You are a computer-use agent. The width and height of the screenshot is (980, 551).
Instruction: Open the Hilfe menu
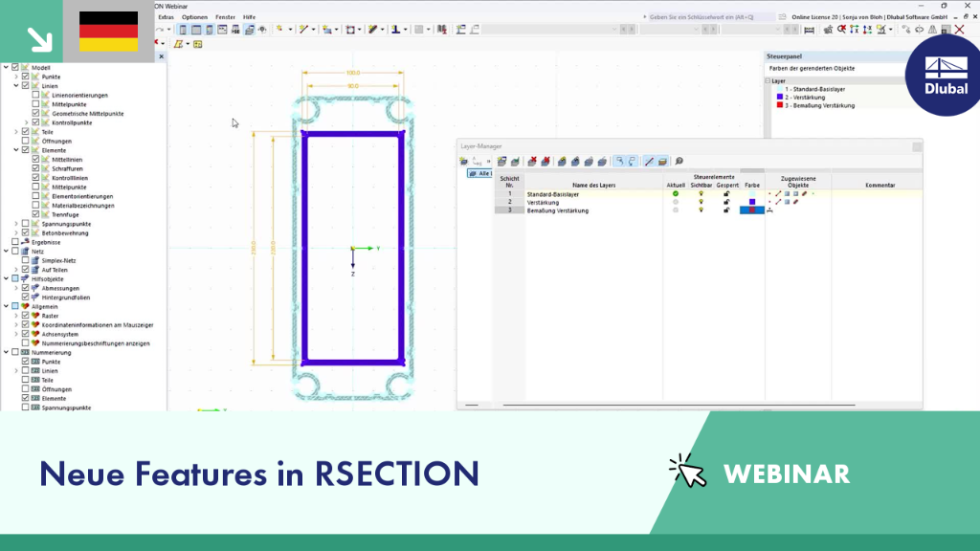click(250, 17)
